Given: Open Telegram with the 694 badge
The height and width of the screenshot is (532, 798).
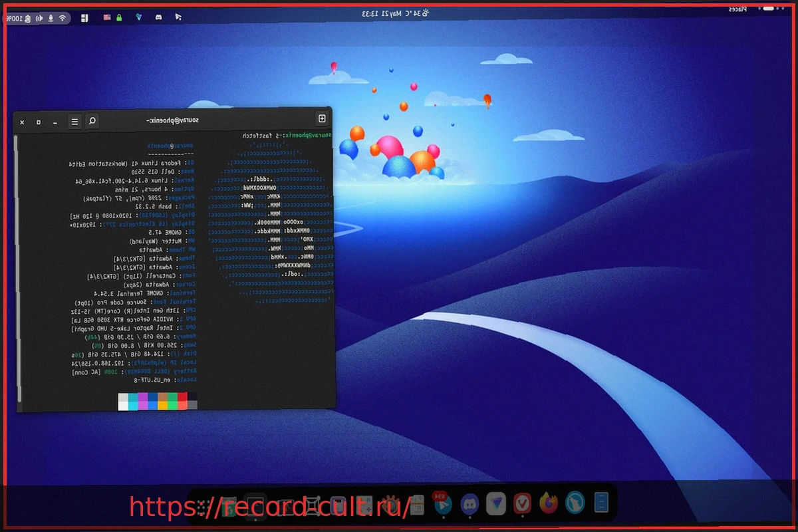Looking at the screenshot, I should click(443, 503).
